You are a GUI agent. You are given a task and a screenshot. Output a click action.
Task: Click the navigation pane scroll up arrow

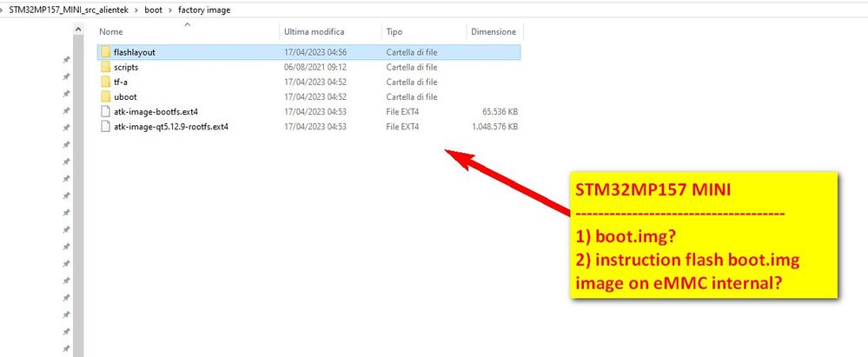click(78, 30)
